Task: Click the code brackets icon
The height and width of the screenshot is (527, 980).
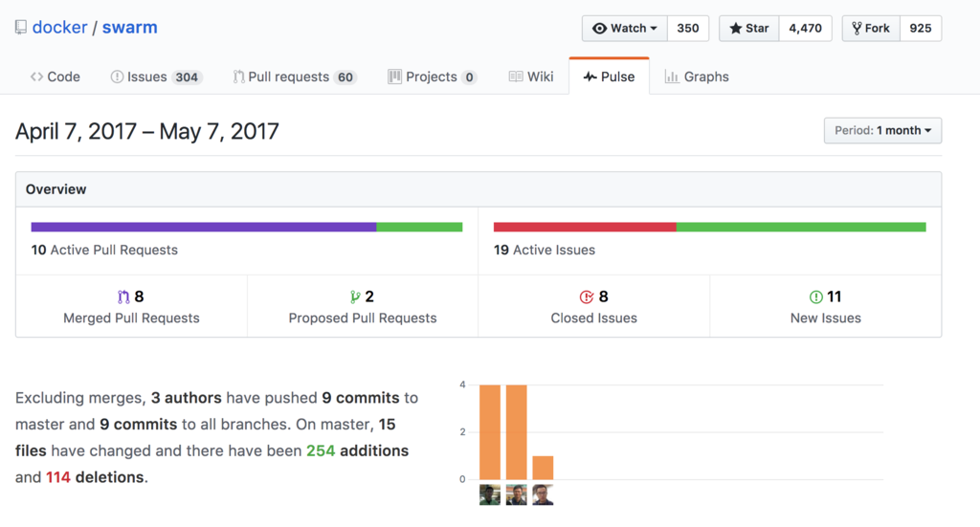Action: click(x=36, y=77)
